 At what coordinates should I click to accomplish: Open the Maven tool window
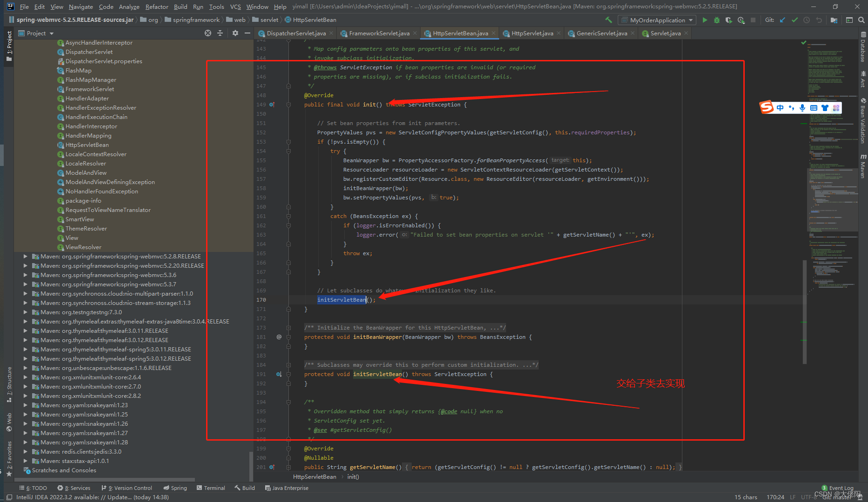[863, 165]
